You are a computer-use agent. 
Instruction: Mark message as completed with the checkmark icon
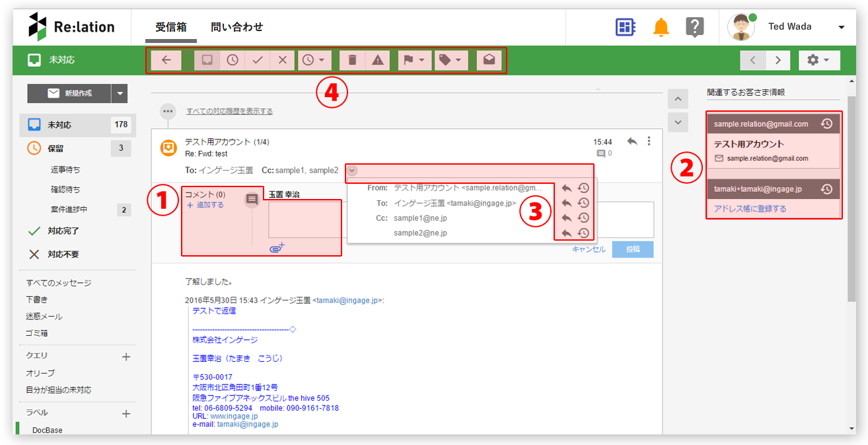click(x=258, y=60)
